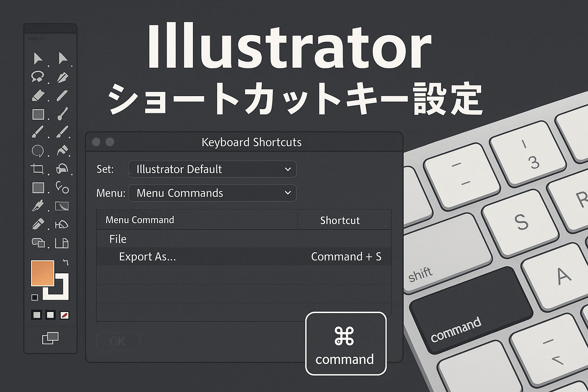Select the Selection tool black arrow
Viewport: 588px width, 392px height.
click(x=38, y=59)
